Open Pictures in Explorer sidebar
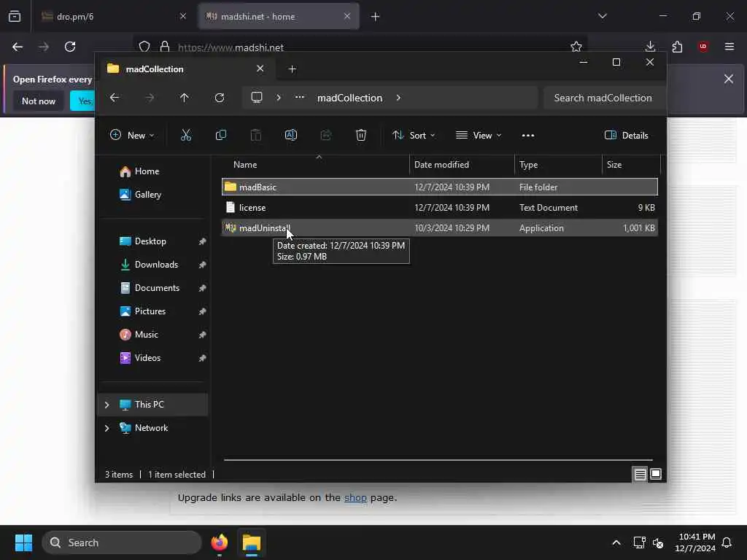The height and width of the screenshot is (560, 747). coord(153,311)
